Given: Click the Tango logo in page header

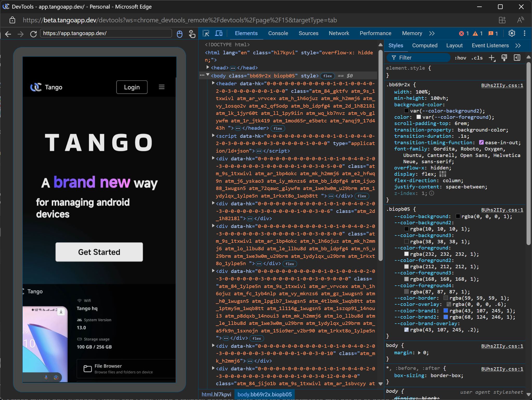Looking at the screenshot, I should coord(46,87).
